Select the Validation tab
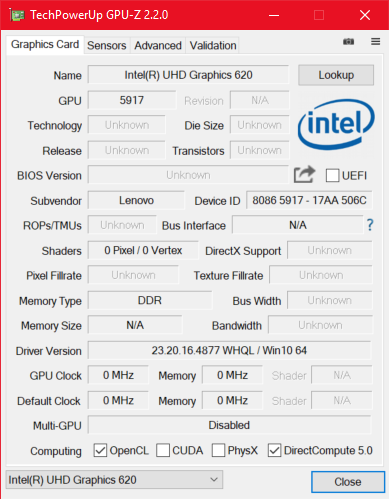The width and height of the screenshot is (389, 499). 213,45
